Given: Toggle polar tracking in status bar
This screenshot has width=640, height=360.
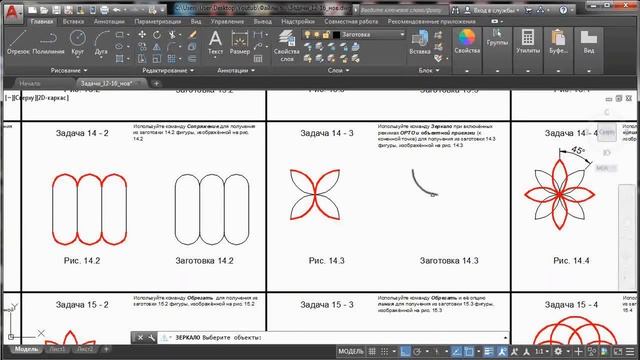Looking at the screenshot, I should click(x=417, y=351).
